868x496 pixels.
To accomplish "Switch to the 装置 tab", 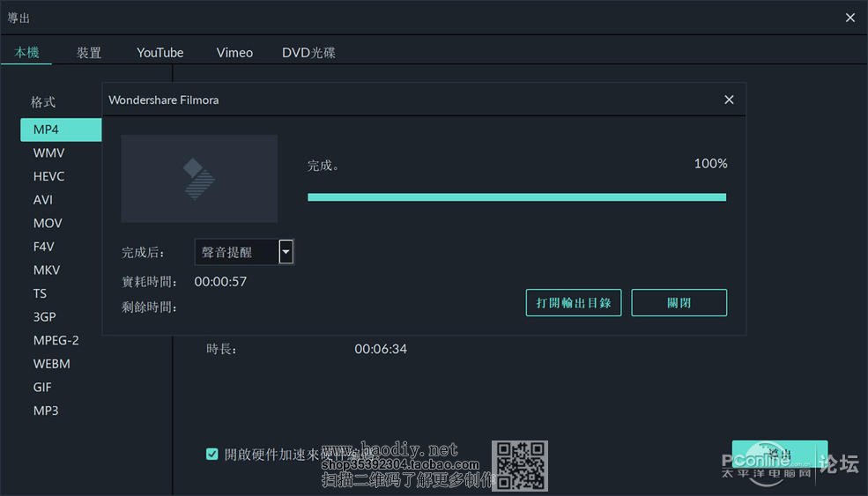I will (x=89, y=52).
